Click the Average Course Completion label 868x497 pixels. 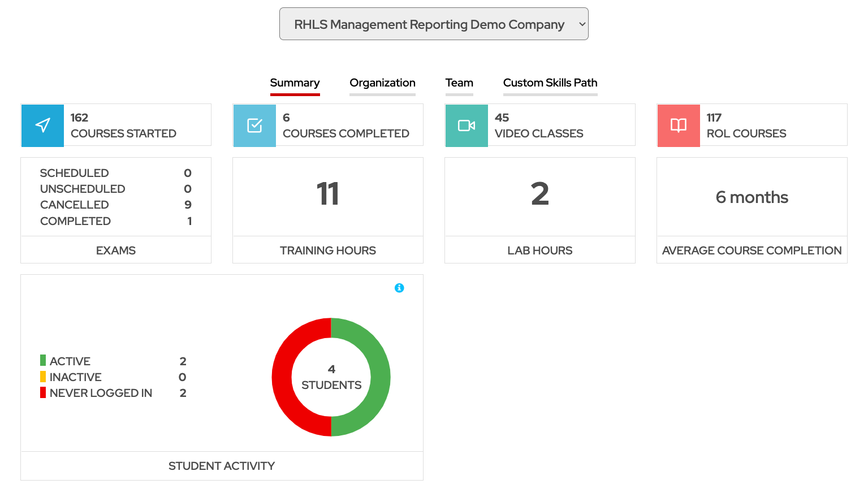point(752,250)
